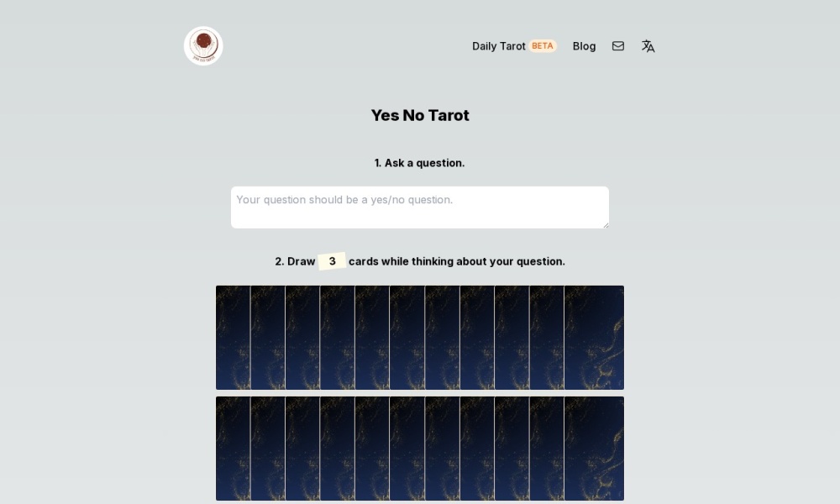Open the Daily Tarot menu item
The width and height of the screenshot is (840, 504).
point(499,46)
